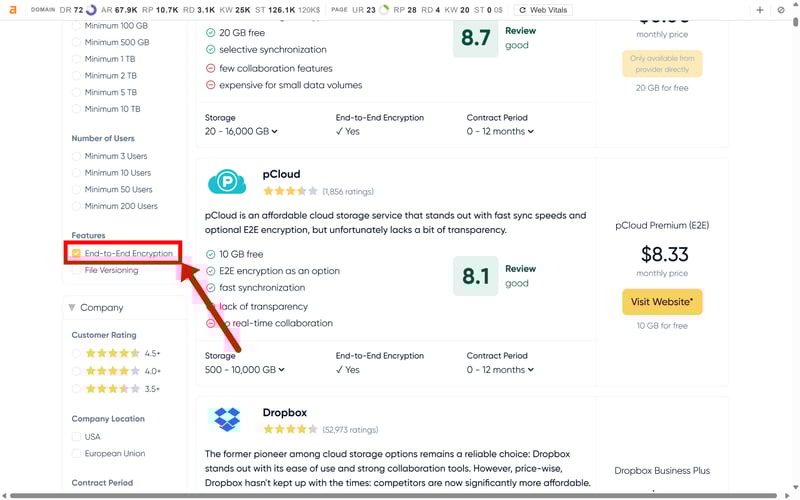Click the horizontal scrollbar at page bottom
This screenshot has width=800, height=500.
[x=400, y=495]
